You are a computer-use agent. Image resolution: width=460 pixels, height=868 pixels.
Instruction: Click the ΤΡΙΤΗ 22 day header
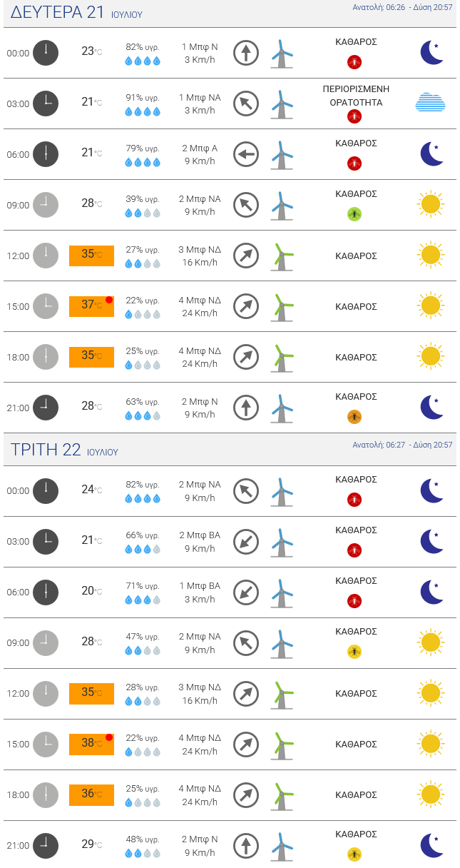pos(46,450)
